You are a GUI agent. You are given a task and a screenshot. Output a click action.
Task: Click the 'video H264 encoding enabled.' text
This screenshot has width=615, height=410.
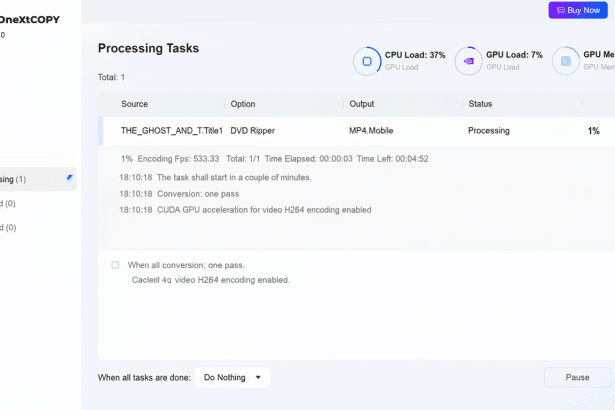click(232, 280)
